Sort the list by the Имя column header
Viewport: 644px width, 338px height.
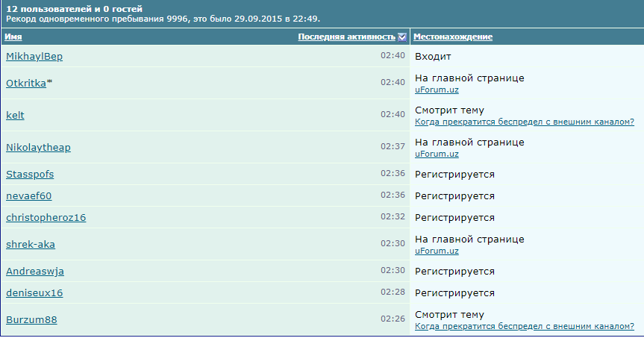tap(13, 37)
